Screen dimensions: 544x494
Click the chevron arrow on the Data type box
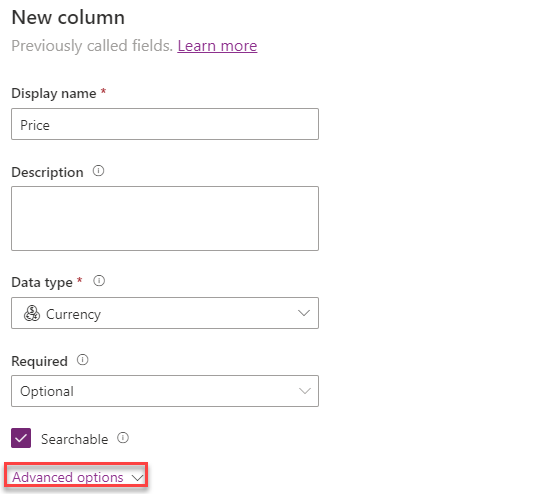point(304,313)
